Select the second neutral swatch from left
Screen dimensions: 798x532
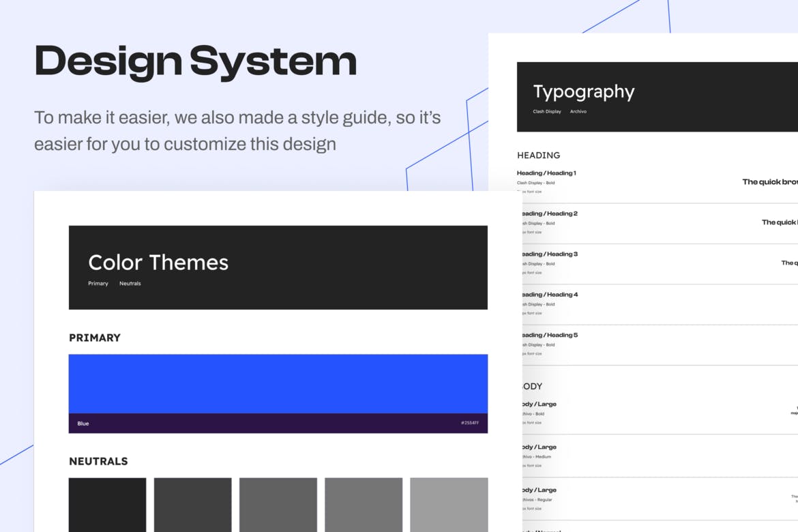point(192,504)
